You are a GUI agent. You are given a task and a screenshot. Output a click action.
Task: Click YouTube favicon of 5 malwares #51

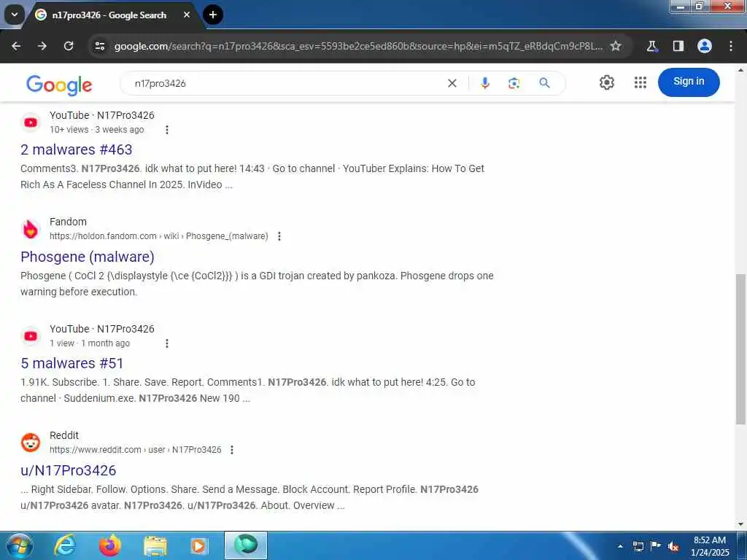coord(31,336)
